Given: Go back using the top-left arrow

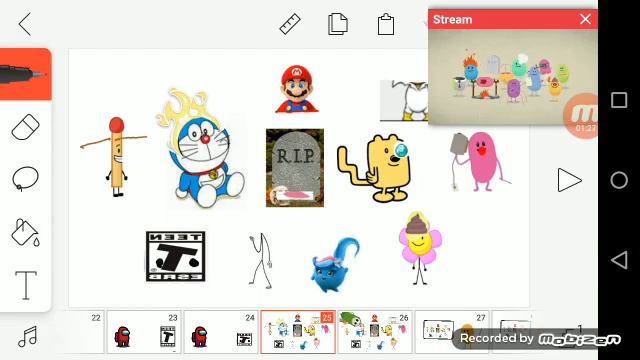Looking at the screenshot, I should (25, 24).
